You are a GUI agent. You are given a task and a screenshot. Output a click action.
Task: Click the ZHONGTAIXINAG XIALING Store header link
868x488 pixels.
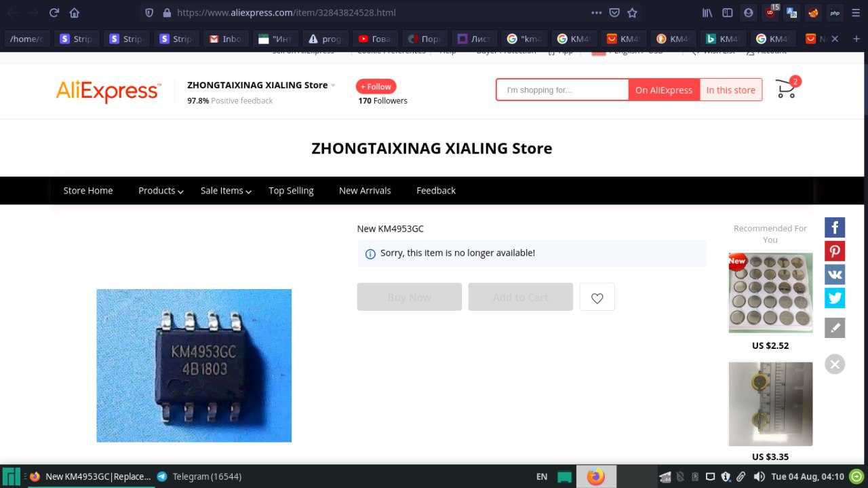(257, 85)
